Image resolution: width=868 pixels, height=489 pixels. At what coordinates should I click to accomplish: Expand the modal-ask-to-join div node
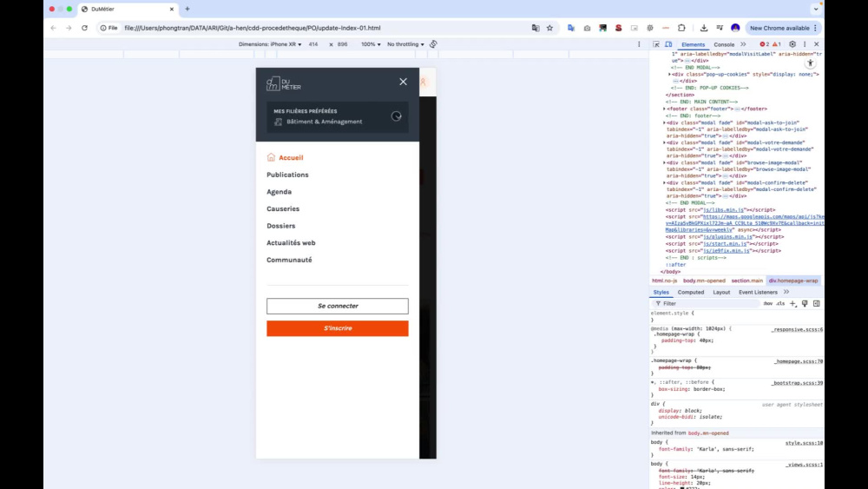664,122
